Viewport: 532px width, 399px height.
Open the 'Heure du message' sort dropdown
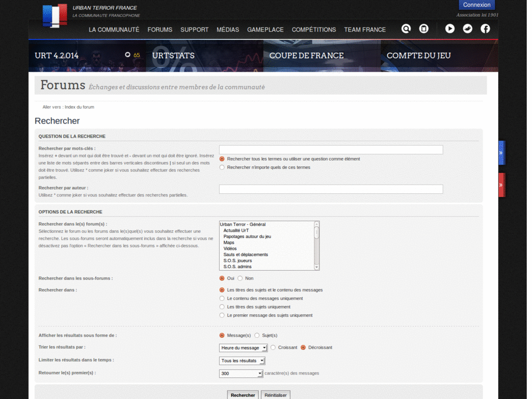[243, 348]
